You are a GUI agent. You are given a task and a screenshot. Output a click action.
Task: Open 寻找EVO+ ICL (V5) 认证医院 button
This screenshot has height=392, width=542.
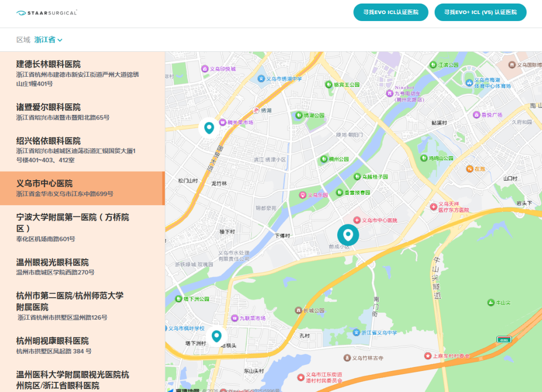pyautogui.click(x=480, y=13)
